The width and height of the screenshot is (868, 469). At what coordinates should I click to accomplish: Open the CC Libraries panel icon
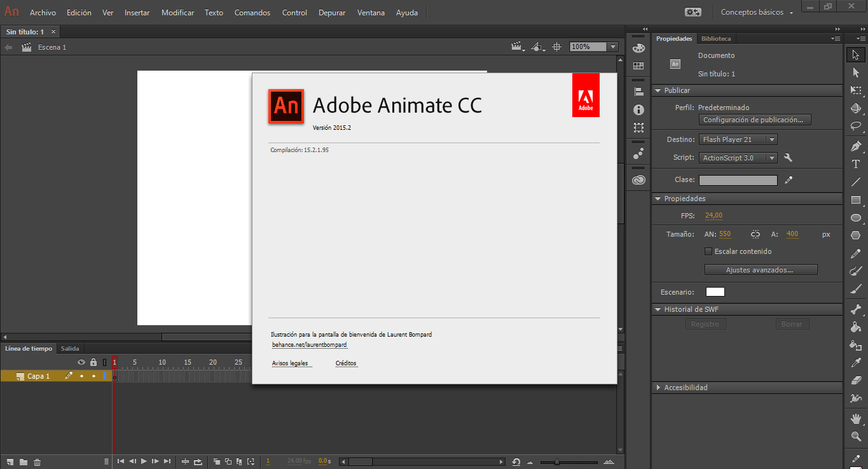[x=638, y=180]
